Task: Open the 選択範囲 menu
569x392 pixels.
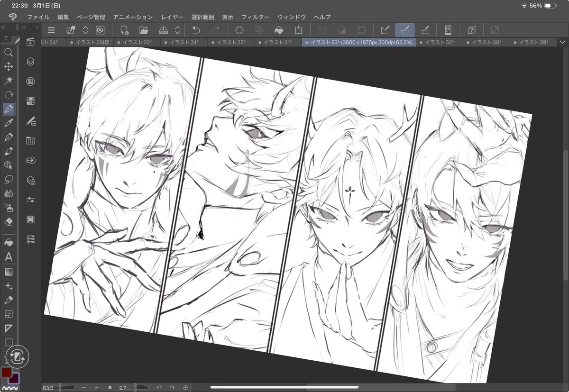Action: tap(202, 17)
